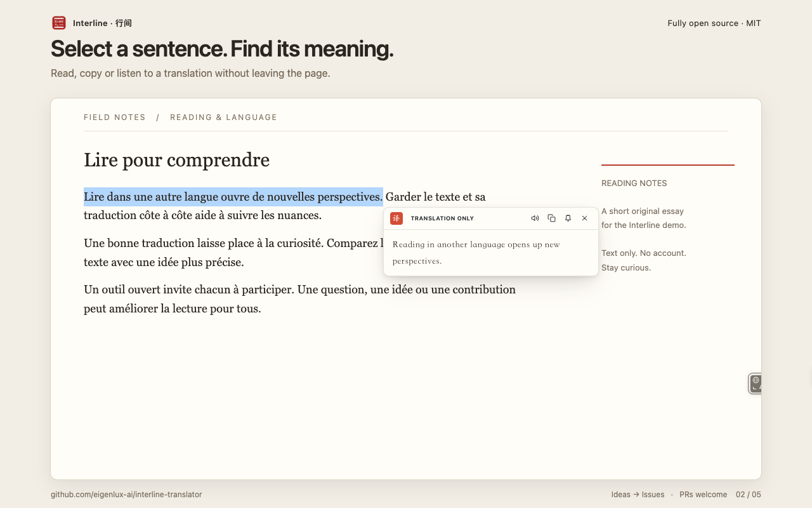Click the sentence "Une bonne traduction laisse place…"
This screenshot has width=812, height=508.
click(233, 243)
